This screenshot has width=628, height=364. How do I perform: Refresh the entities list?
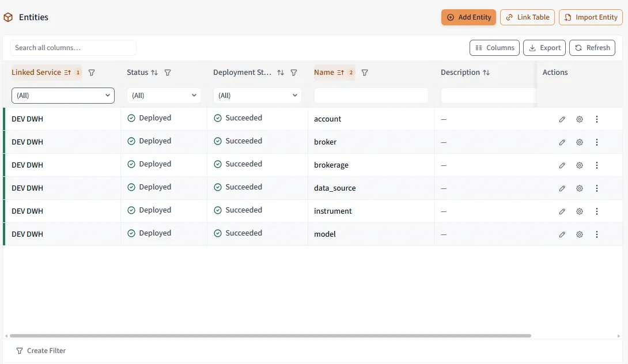(592, 48)
